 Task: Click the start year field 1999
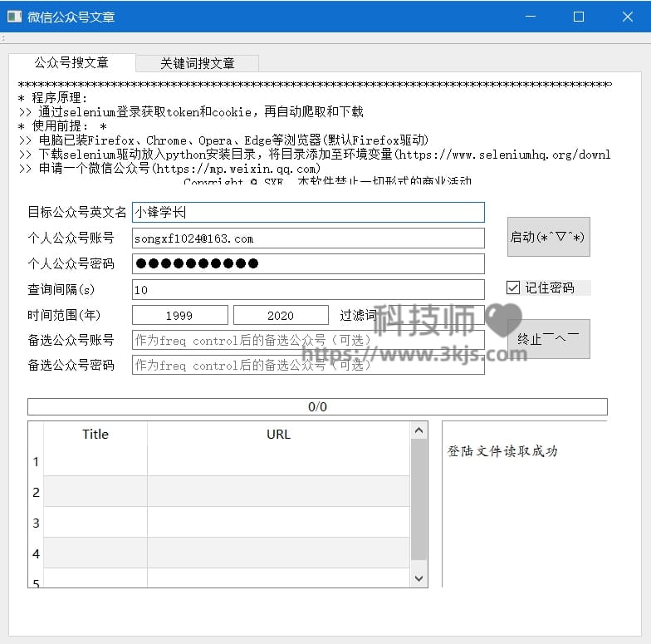point(179,316)
